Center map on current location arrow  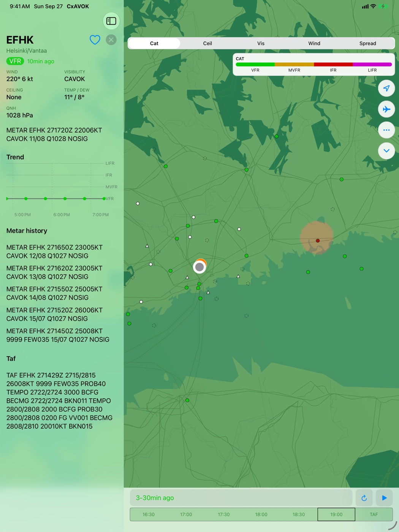click(386, 88)
